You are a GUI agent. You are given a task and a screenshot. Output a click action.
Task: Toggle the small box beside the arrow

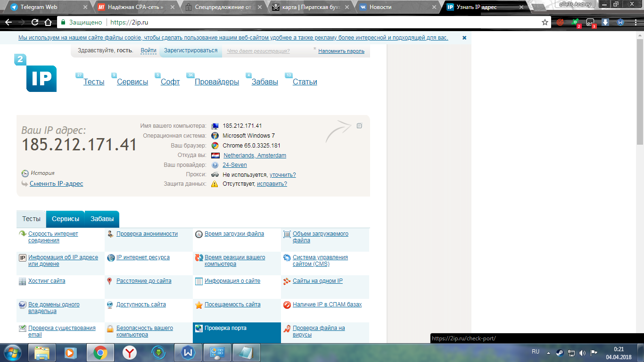(x=359, y=126)
